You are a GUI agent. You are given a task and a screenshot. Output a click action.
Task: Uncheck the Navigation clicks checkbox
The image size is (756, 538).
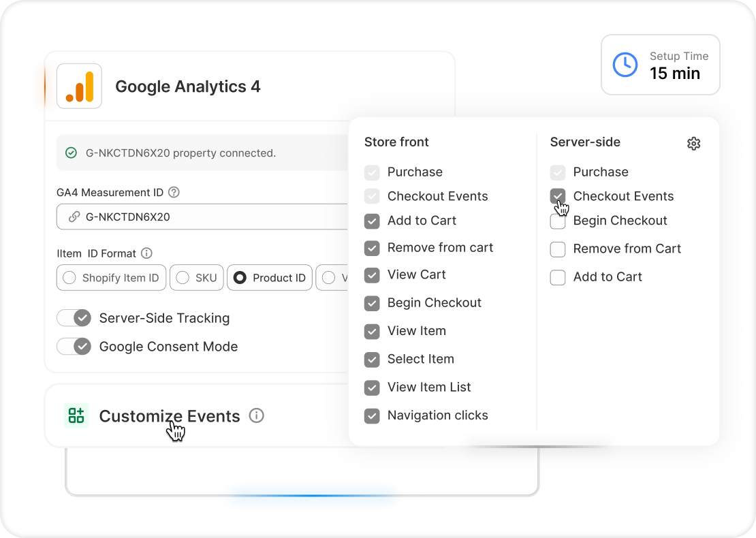[372, 415]
